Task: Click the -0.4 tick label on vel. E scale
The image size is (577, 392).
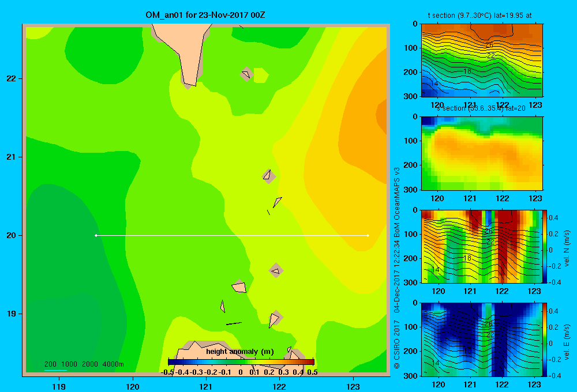Action: 554,375
